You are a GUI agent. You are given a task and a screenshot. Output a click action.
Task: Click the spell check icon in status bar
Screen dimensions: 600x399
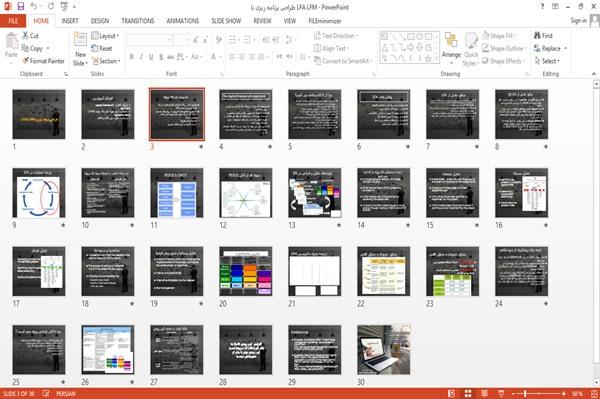point(46,393)
